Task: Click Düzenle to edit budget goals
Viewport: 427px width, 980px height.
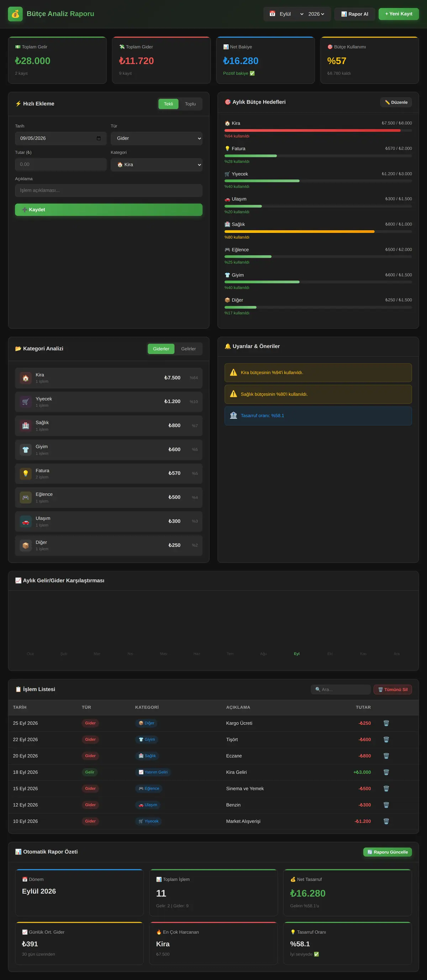Action: 396,102
